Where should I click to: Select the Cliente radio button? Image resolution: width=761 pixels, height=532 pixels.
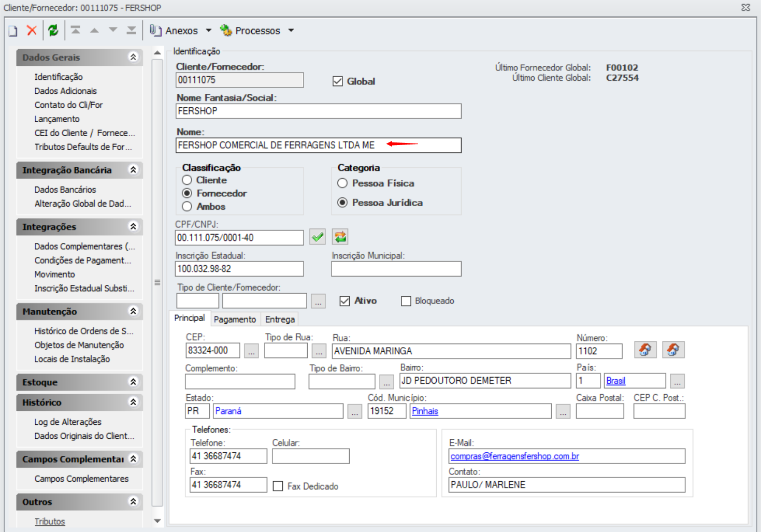[187, 180]
